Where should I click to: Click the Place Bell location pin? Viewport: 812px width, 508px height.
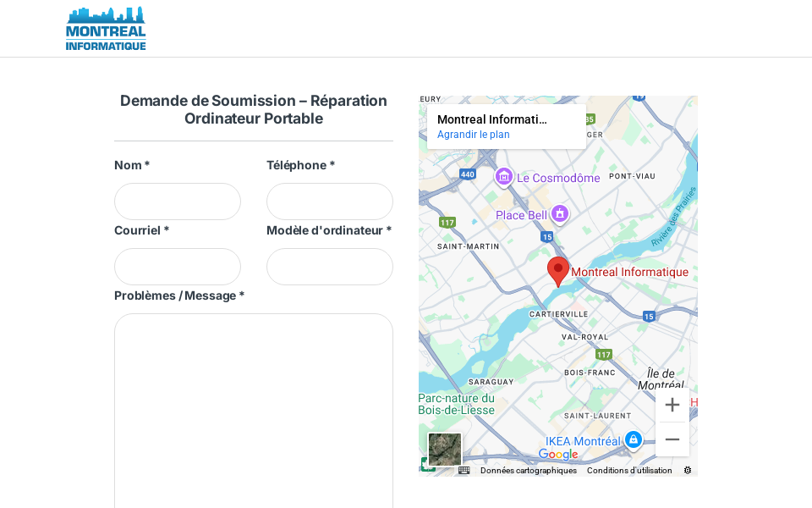pos(560,214)
